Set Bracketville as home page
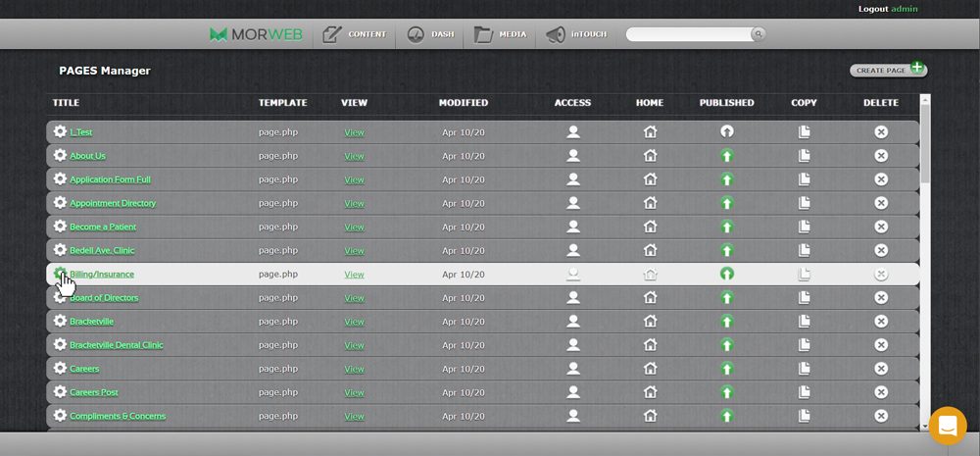This screenshot has width=980, height=456. pos(650,322)
